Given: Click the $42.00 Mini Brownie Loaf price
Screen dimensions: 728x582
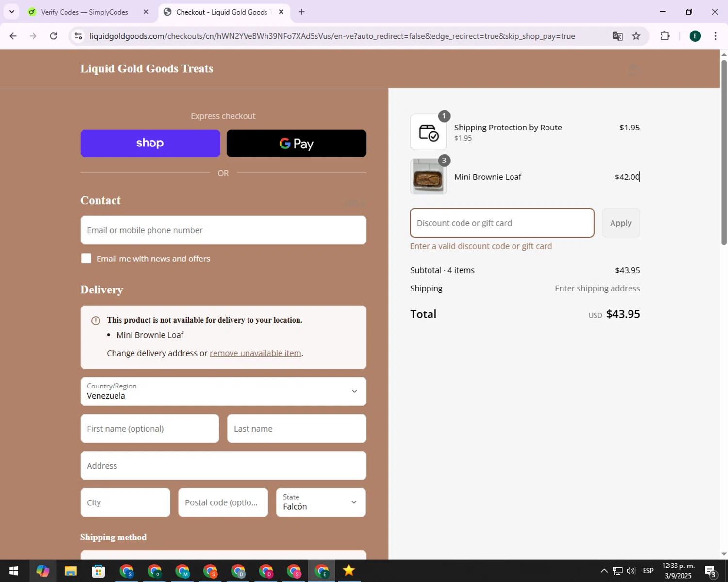Looking at the screenshot, I should [x=627, y=177].
